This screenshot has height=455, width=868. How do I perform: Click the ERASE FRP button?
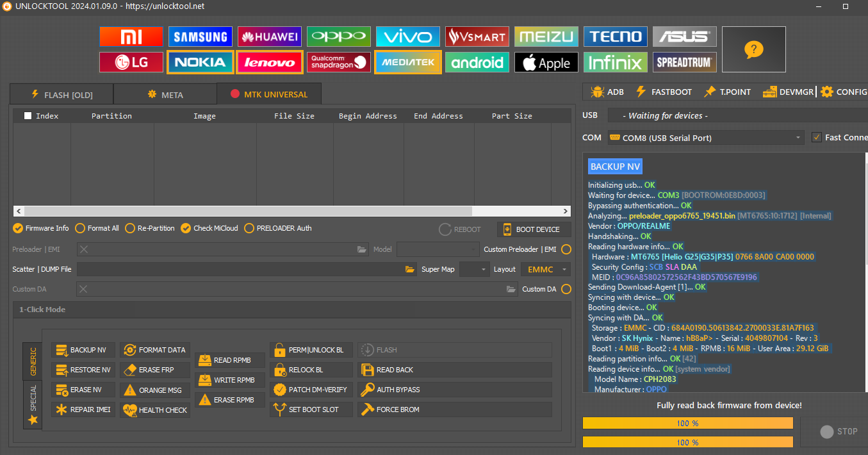click(x=156, y=370)
